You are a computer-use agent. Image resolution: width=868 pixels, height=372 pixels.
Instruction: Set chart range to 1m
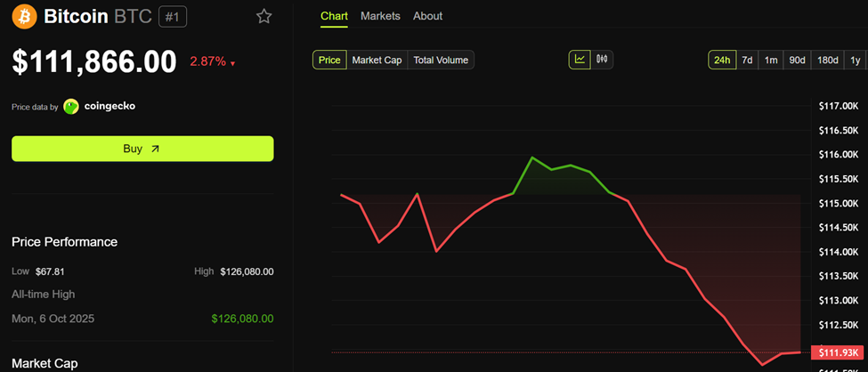771,60
